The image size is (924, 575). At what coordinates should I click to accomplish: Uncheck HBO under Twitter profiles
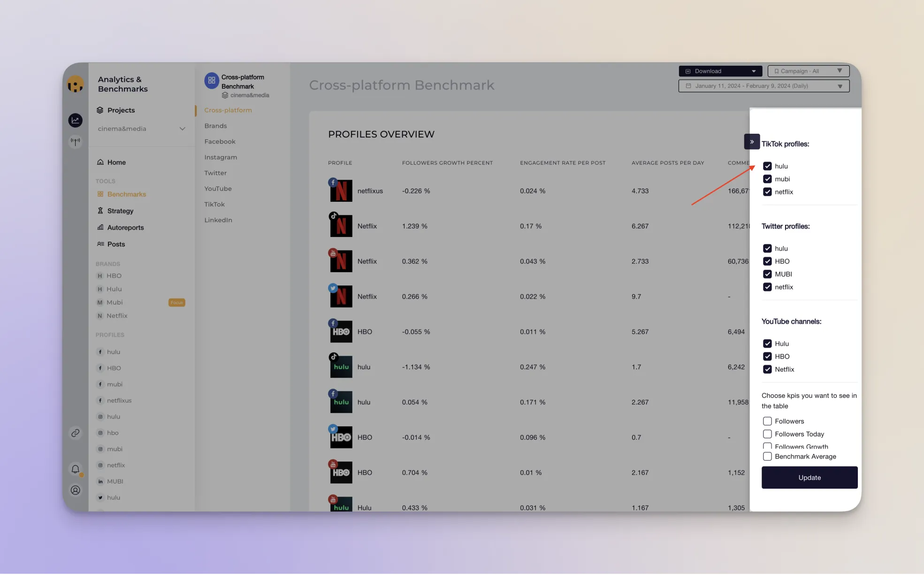coord(767,261)
